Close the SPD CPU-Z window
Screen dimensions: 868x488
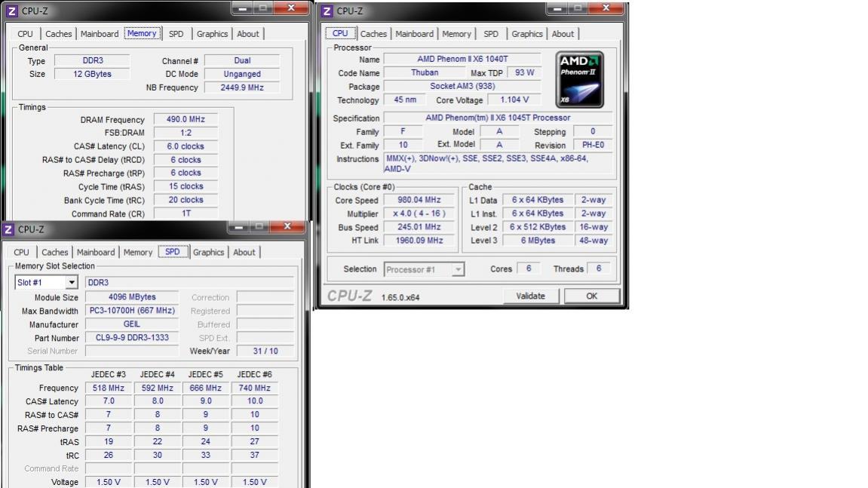(x=287, y=226)
